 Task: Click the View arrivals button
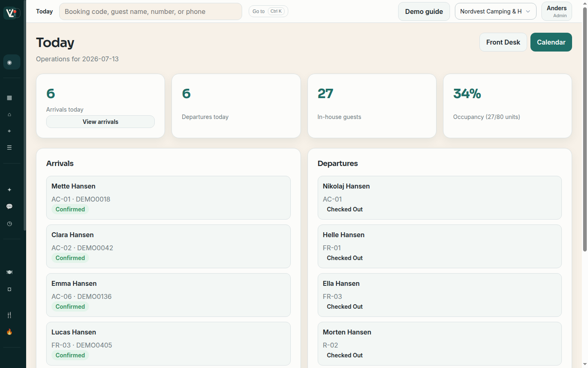pos(100,122)
